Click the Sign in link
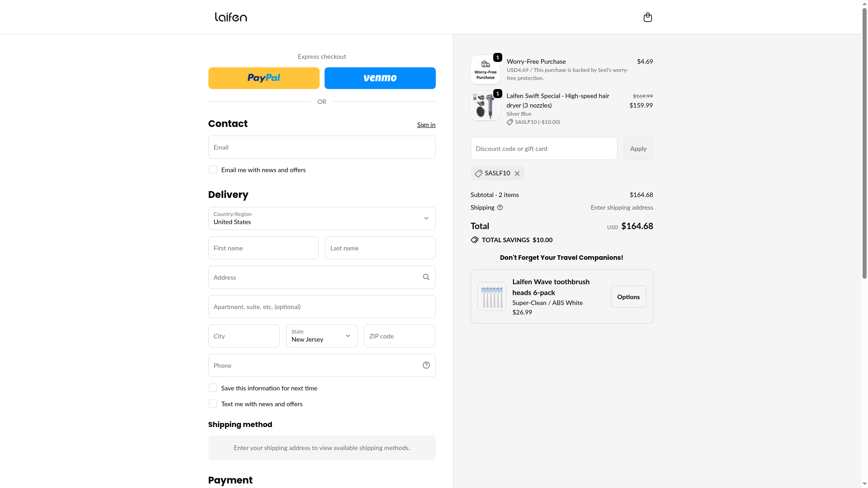 tap(426, 125)
